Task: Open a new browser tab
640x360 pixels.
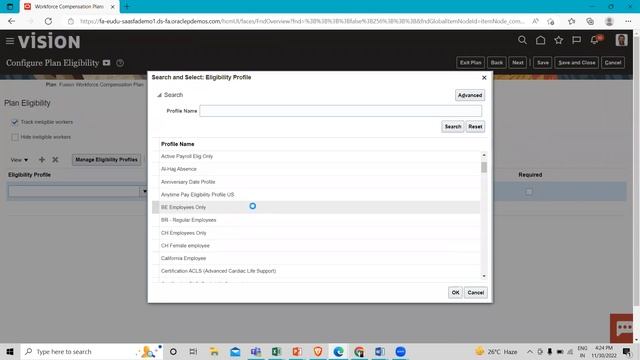Action: click(x=127, y=7)
